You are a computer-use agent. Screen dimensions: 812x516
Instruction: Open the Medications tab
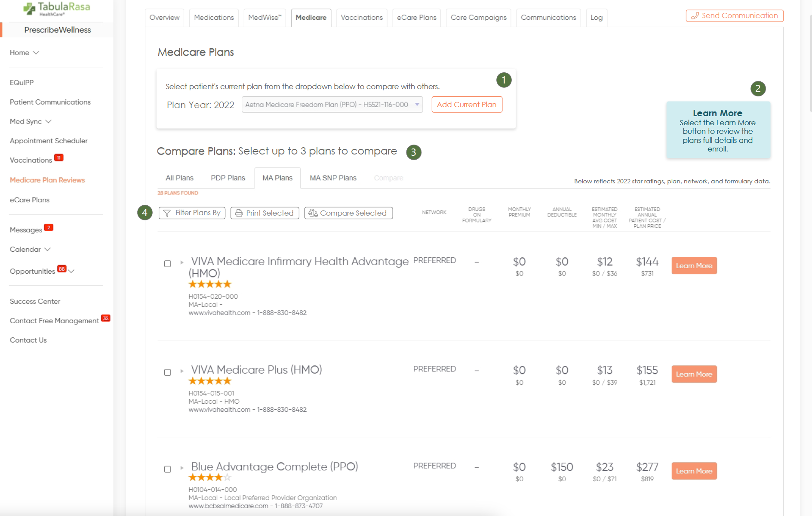click(214, 18)
